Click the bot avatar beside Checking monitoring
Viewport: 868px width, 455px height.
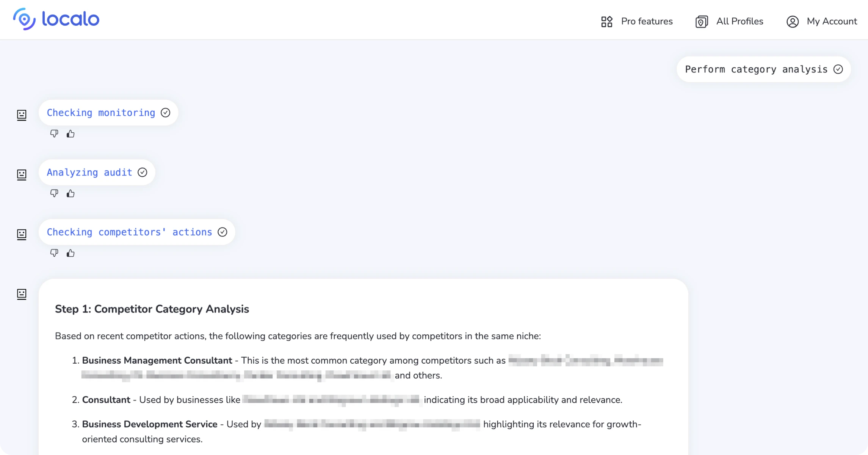[x=22, y=115]
